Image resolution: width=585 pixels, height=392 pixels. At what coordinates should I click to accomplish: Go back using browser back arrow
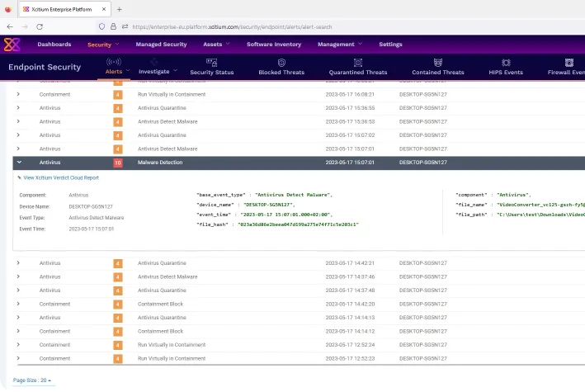pos(10,26)
